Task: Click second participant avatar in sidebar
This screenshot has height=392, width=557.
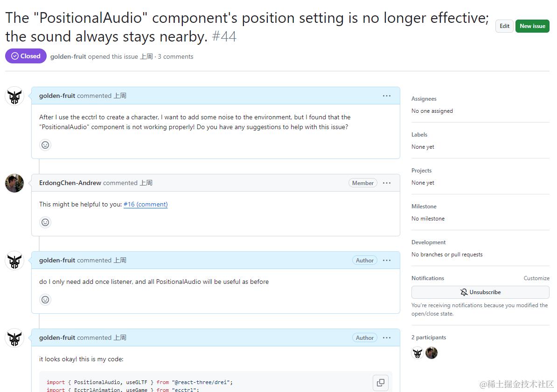Action: (x=432, y=353)
